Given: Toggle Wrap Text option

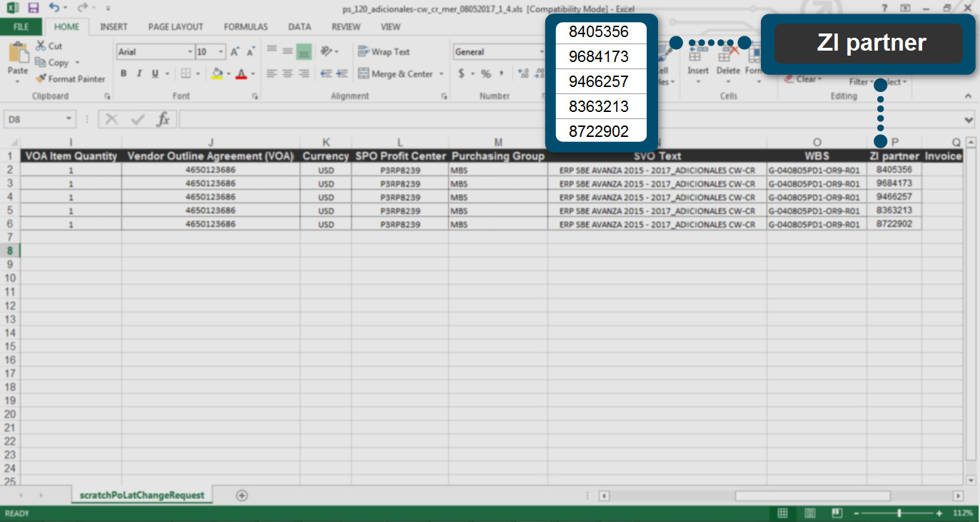Looking at the screenshot, I should point(384,52).
